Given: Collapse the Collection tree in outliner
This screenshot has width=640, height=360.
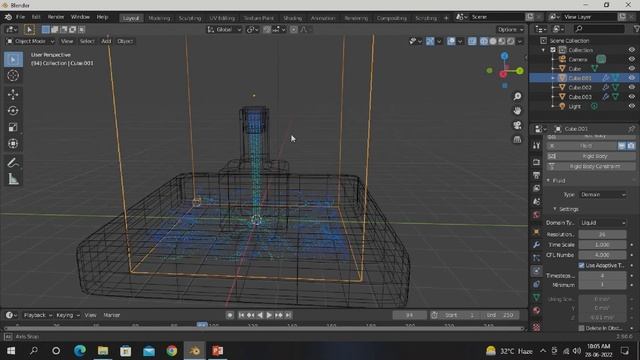Looking at the screenshot, I should tap(543, 50).
